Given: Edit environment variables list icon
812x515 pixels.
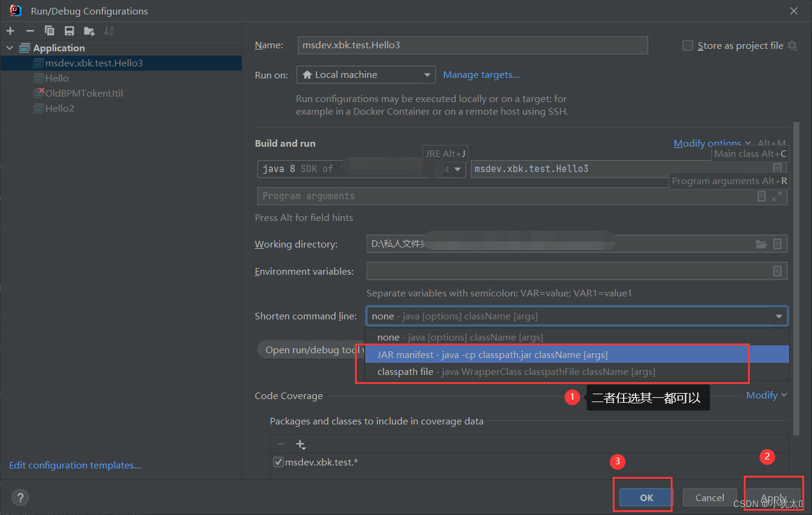Looking at the screenshot, I should tap(778, 271).
